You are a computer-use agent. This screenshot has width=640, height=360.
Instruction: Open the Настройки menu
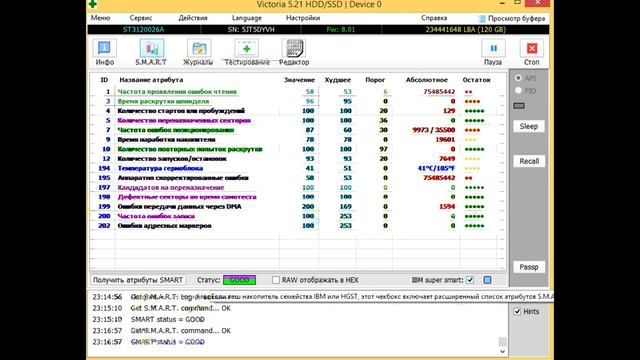[303, 18]
